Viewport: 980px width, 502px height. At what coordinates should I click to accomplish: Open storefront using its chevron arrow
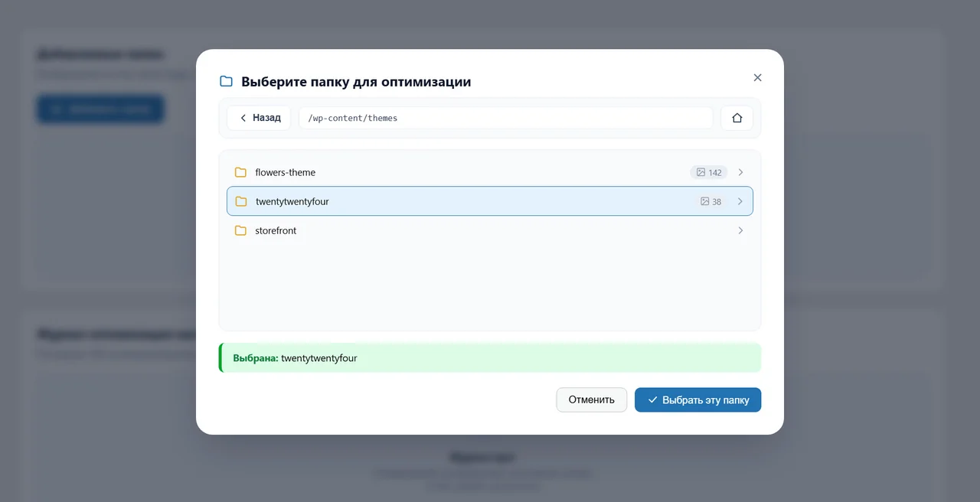[x=740, y=230]
